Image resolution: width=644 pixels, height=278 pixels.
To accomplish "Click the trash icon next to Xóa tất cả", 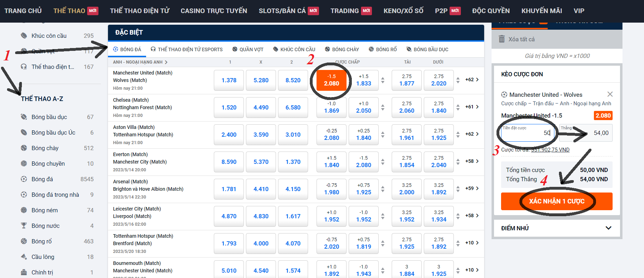I will click(x=501, y=39).
